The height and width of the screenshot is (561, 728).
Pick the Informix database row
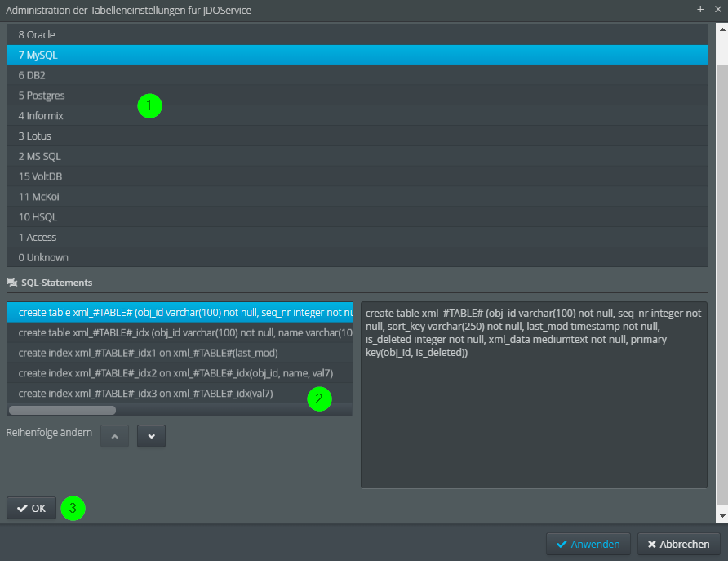coord(357,116)
